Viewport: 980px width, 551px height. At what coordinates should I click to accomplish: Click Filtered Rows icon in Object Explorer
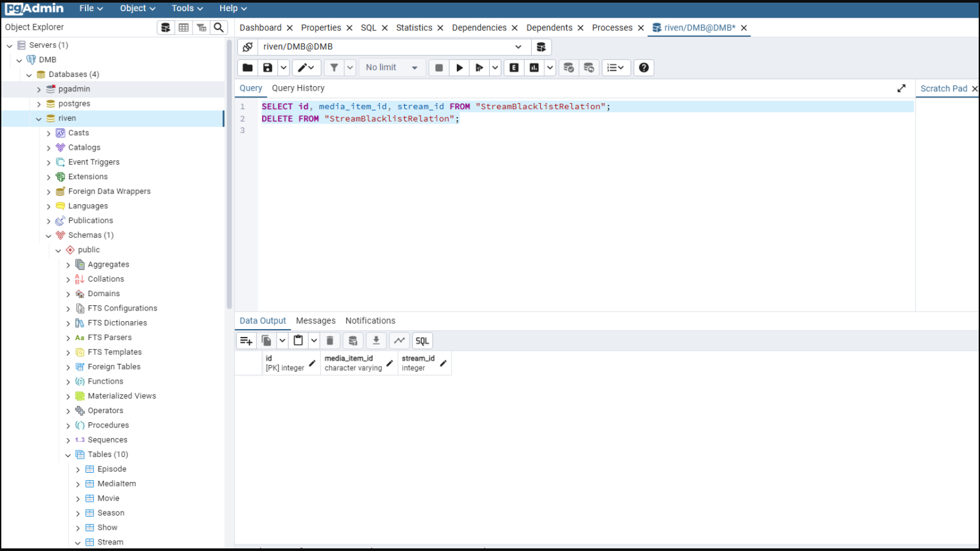tap(201, 28)
